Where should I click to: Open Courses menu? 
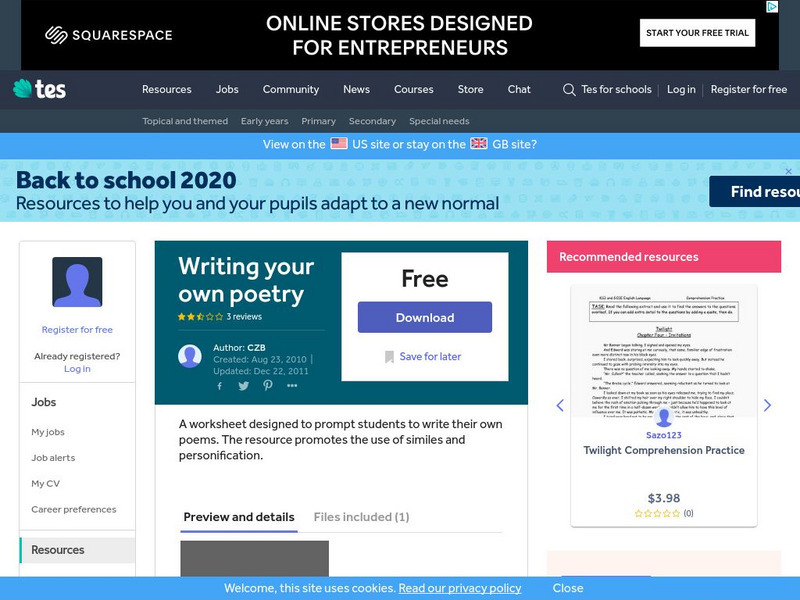414,89
